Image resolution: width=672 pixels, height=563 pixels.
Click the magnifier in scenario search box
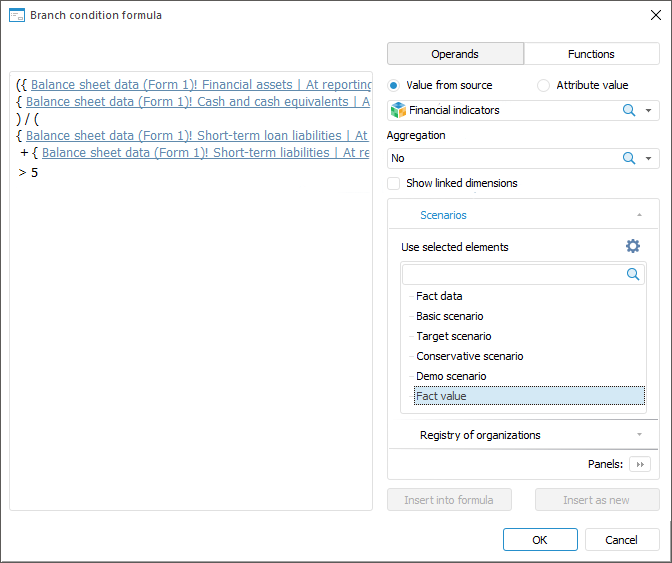(x=633, y=273)
